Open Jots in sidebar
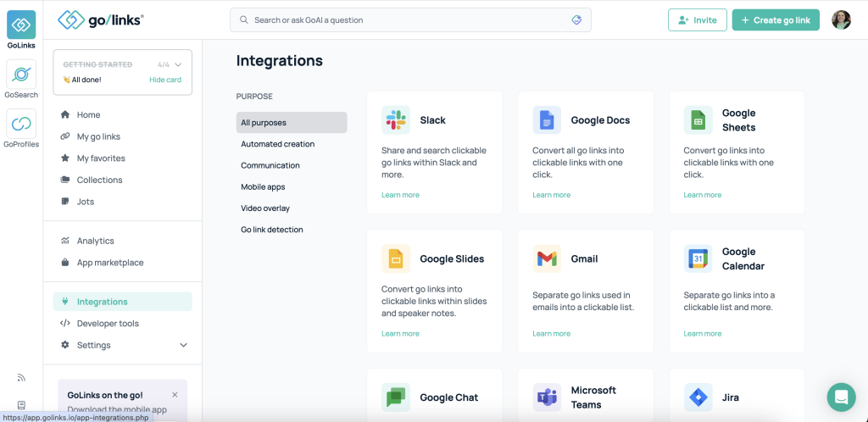This screenshot has width=868, height=422. (86, 202)
